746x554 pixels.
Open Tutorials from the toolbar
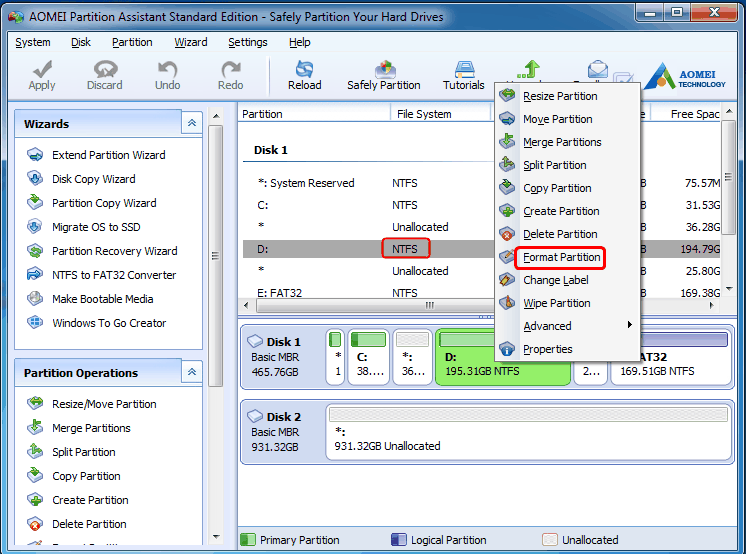tap(464, 76)
